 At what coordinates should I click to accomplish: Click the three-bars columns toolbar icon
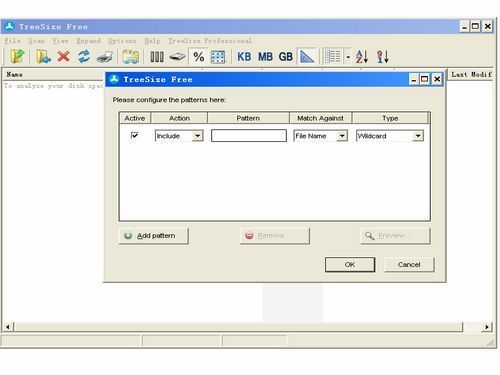click(157, 57)
